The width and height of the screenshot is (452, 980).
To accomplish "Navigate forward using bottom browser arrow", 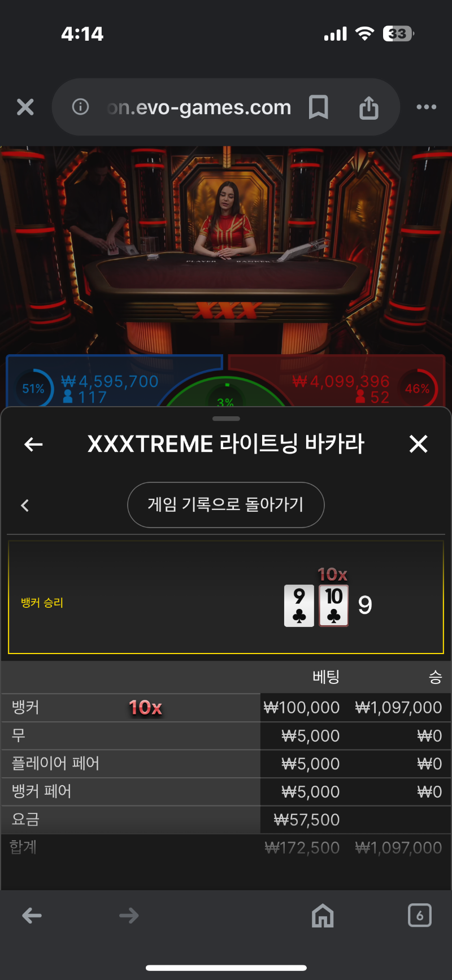I will click(x=129, y=916).
